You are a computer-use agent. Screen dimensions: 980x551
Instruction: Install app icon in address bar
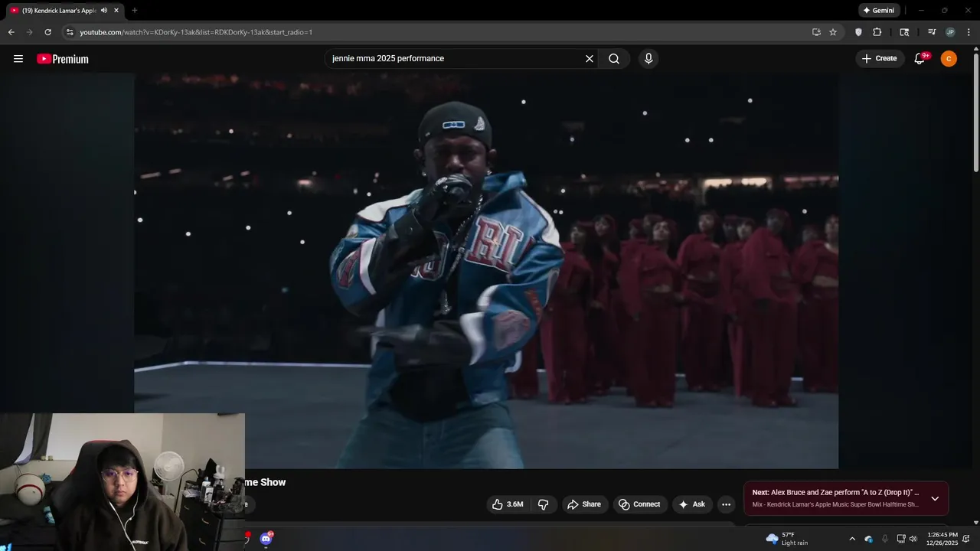816,32
